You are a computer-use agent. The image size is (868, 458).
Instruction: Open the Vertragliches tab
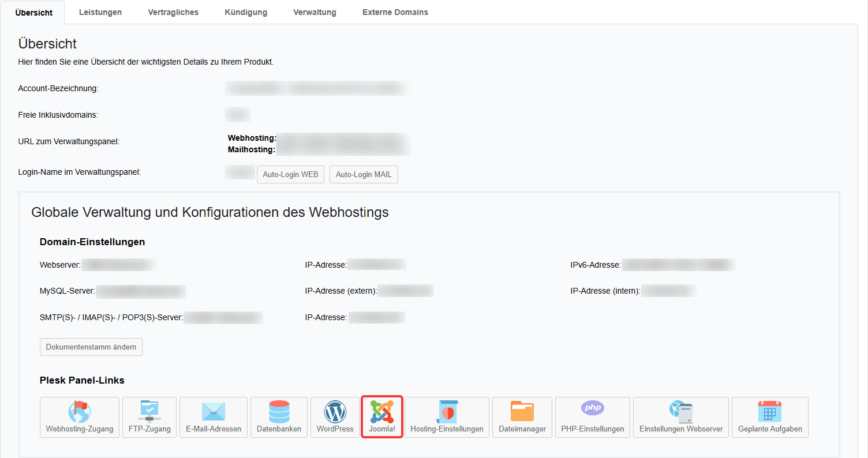[x=173, y=12]
